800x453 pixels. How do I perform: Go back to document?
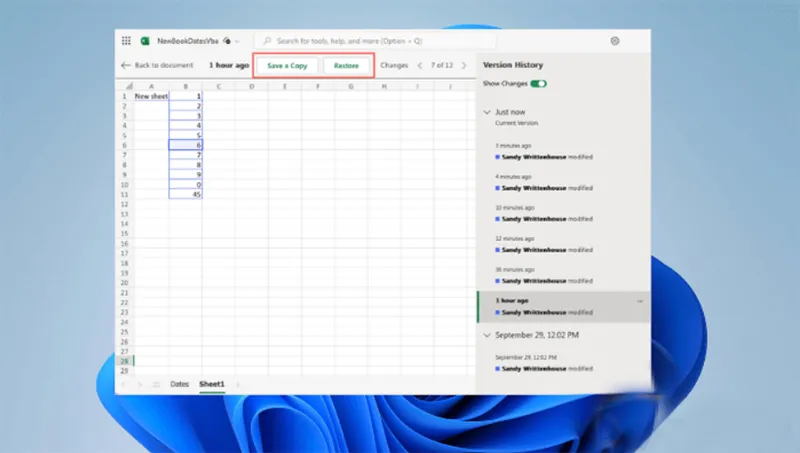157,65
